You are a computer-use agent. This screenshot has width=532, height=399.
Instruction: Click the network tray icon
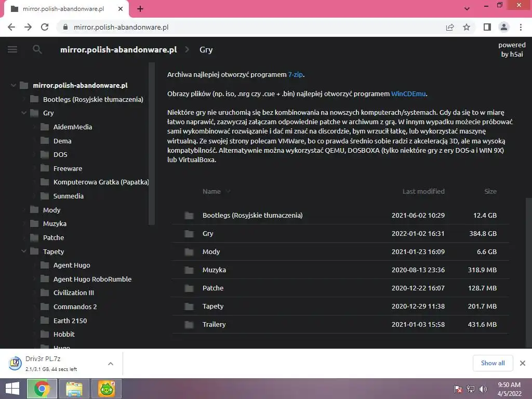tap(471, 389)
